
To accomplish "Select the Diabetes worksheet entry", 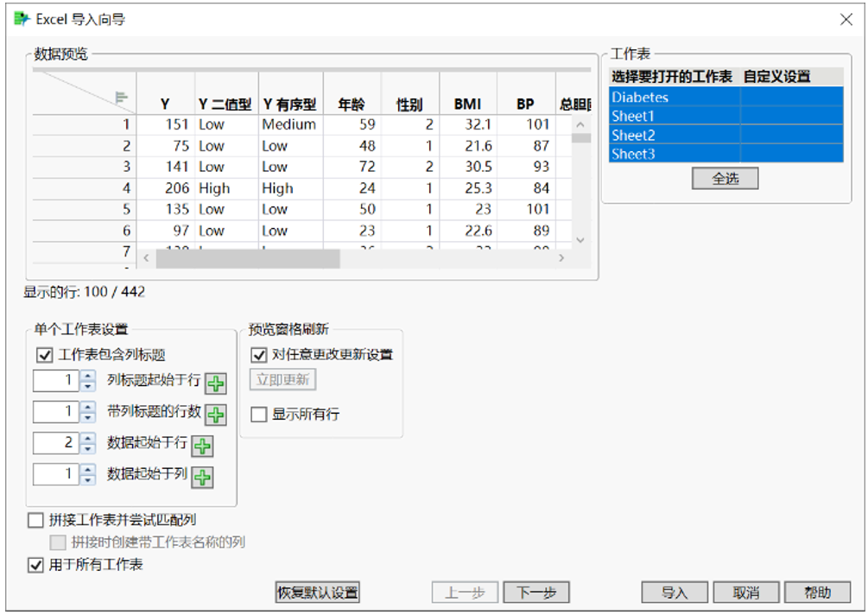I will (639, 98).
